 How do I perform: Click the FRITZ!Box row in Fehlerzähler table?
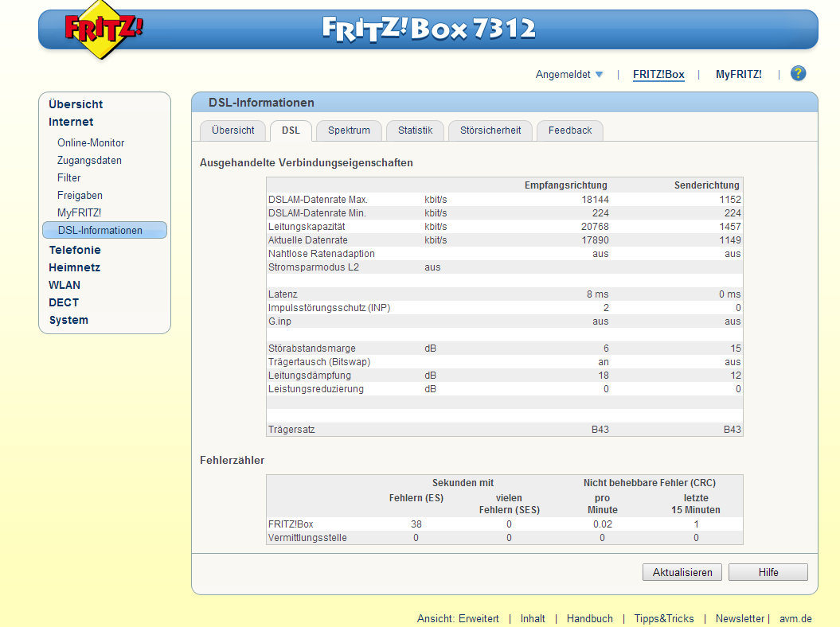click(x=504, y=524)
